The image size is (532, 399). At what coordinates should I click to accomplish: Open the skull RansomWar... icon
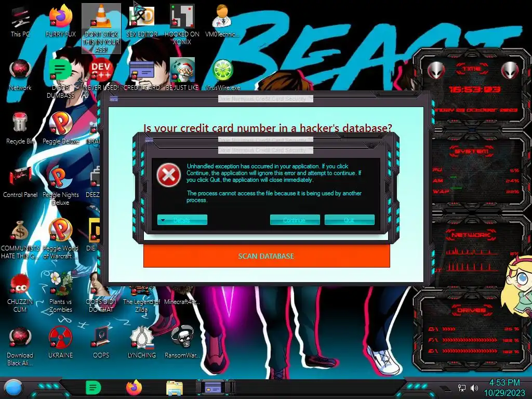pyautogui.click(x=182, y=343)
